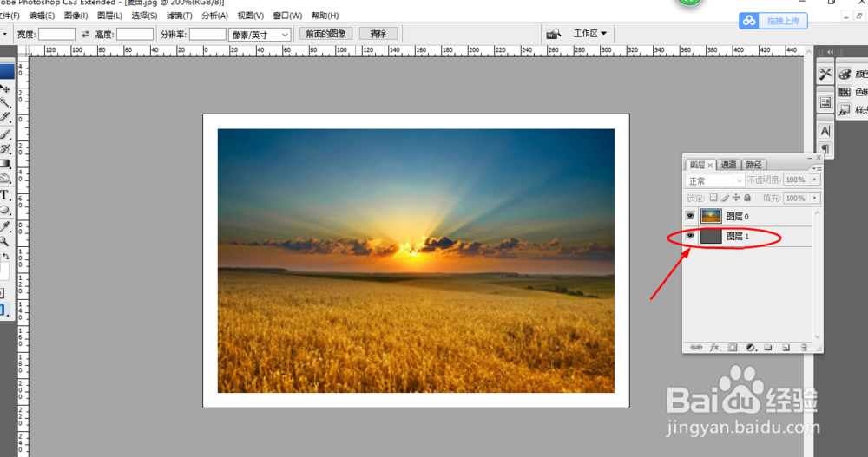868x457 pixels.
Task: Select the Ellipse shape tool
Action: coord(5,210)
